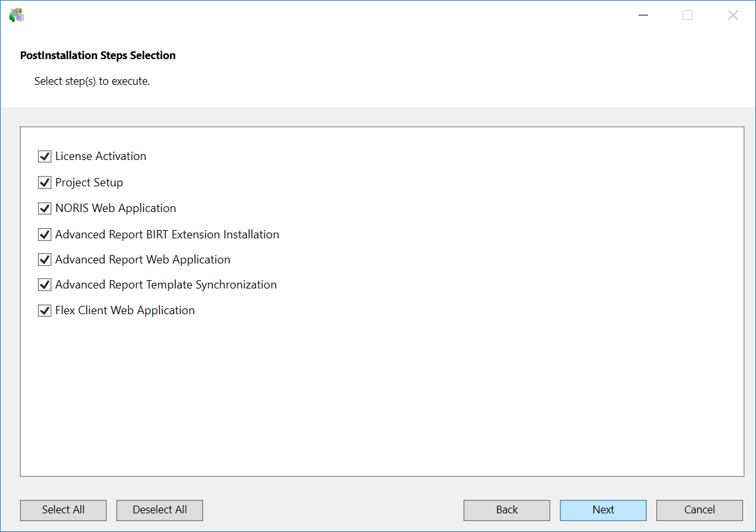The height and width of the screenshot is (532, 756).
Task: Click the 'Advanced Report Template Synchronization' label text
Action: (x=166, y=285)
